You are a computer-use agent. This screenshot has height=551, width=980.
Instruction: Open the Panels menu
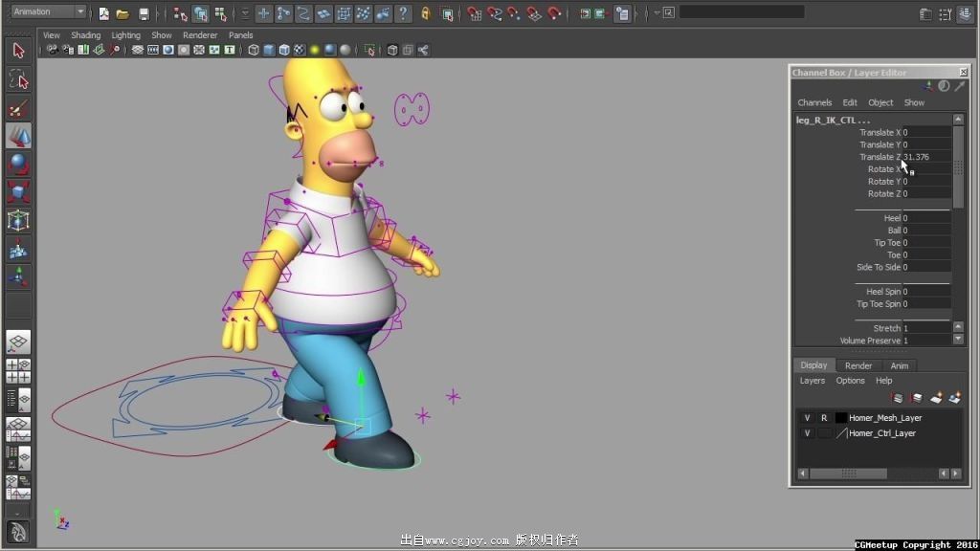pyautogui.click(x=240, y=35)
